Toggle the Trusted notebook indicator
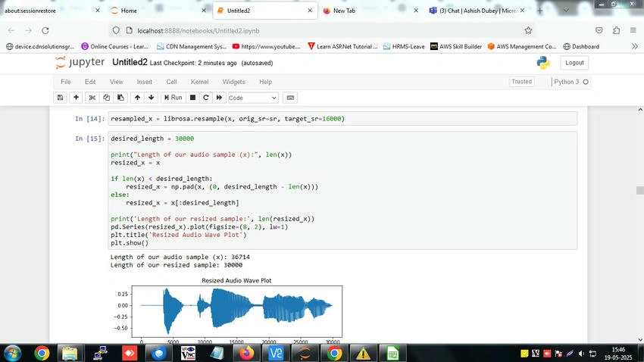 521,82
